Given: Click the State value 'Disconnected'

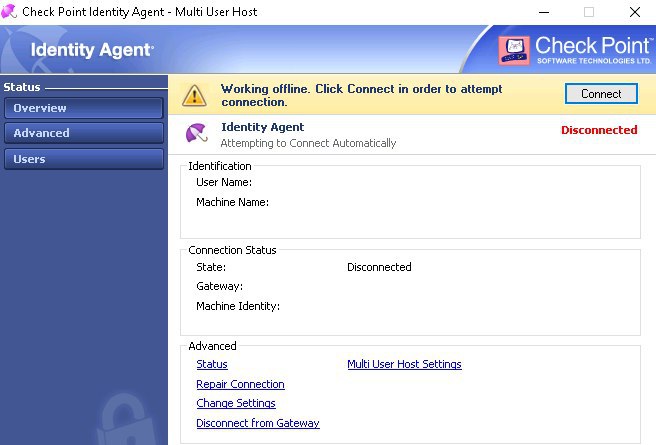Looking at the screenshot, I should coord(379,267).
